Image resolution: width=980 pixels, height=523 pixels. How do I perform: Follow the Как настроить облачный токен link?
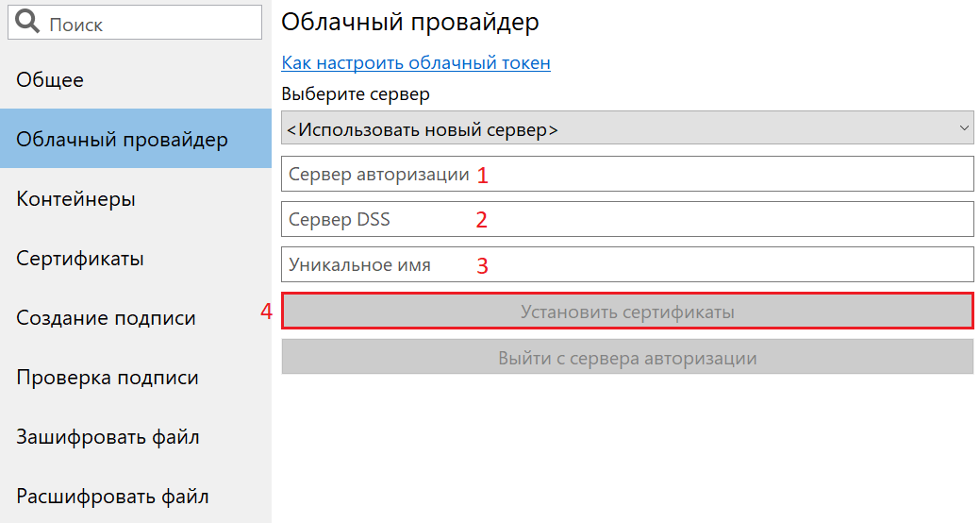click(x=416, y=62)
